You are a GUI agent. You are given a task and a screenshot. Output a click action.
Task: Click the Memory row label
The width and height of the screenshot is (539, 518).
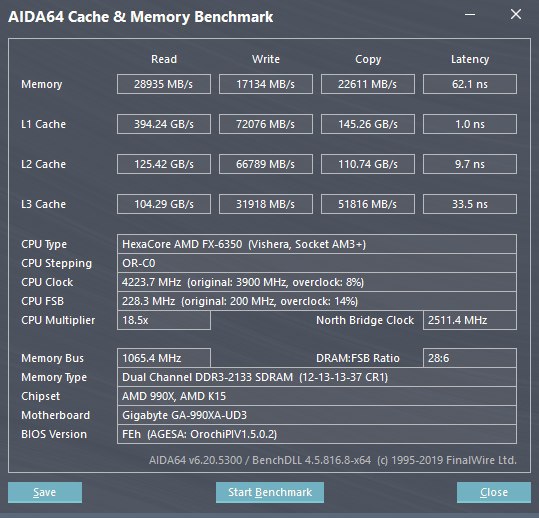pyautogui.click(x=42, y=84)
